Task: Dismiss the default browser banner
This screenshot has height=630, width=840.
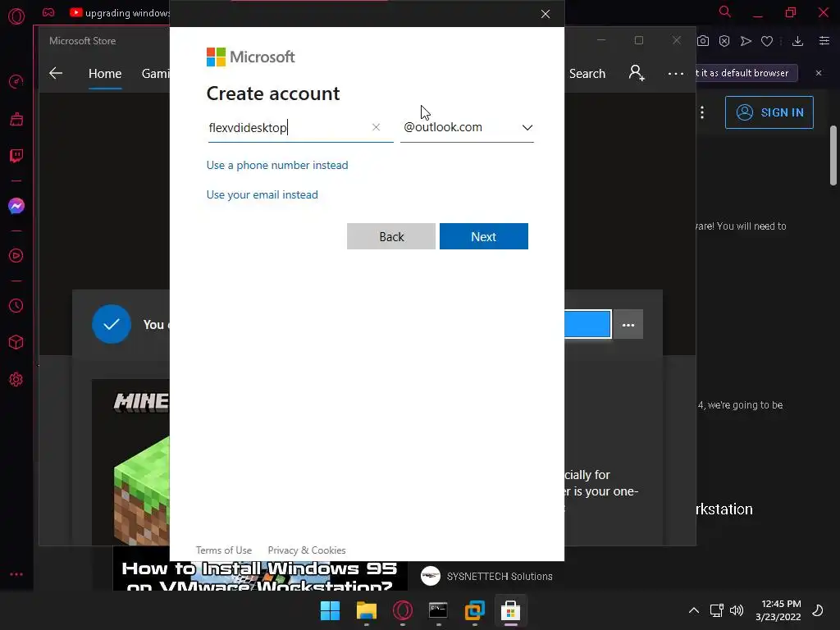Action: [819, 73]
